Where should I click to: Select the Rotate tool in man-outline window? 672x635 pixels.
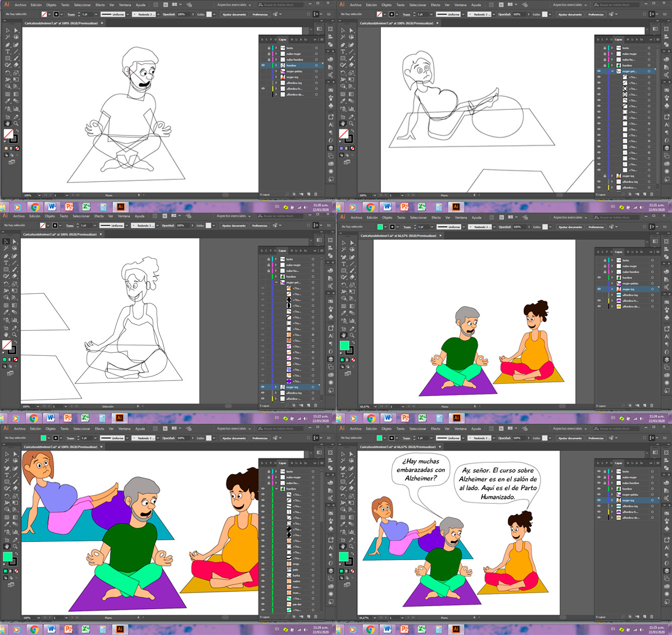(8, 73)
